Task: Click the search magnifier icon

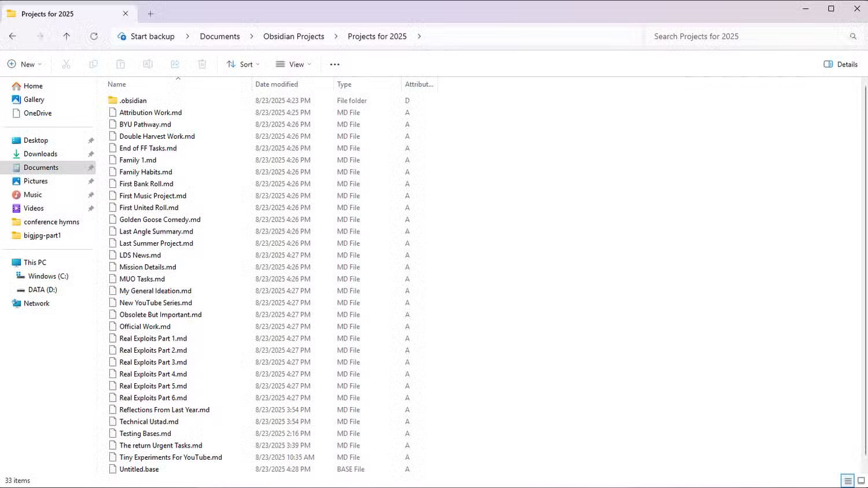Action: pyautogui.click(x=853, y=36)
